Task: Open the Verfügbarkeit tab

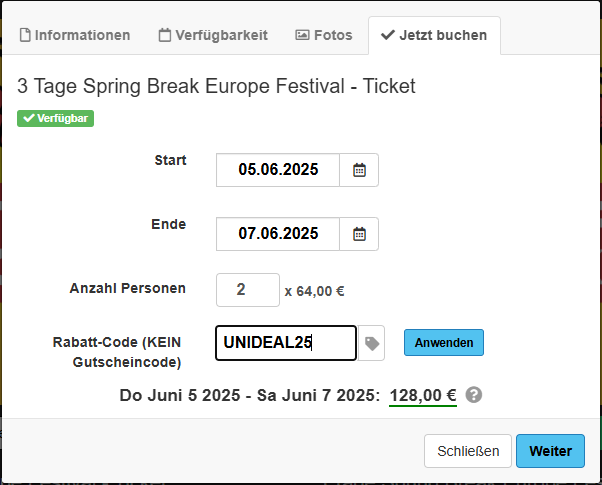Action: pos(213,35)
